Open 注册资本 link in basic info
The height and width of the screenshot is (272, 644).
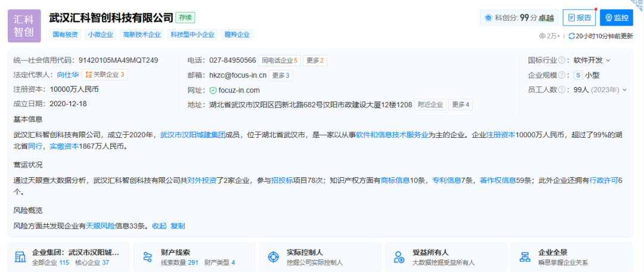pyautogui.click(x=500, y=134)
